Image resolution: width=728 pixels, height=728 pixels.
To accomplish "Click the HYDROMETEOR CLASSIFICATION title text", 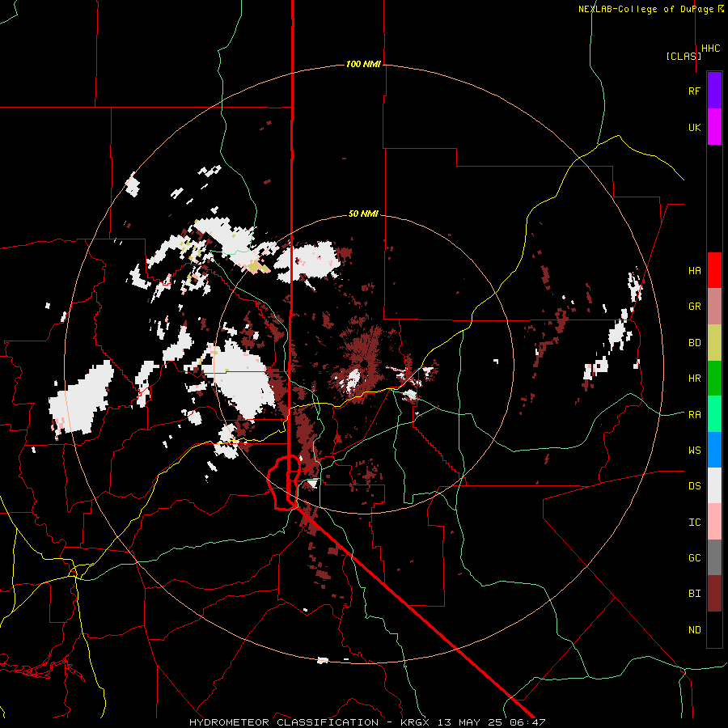I will [284, 722].
